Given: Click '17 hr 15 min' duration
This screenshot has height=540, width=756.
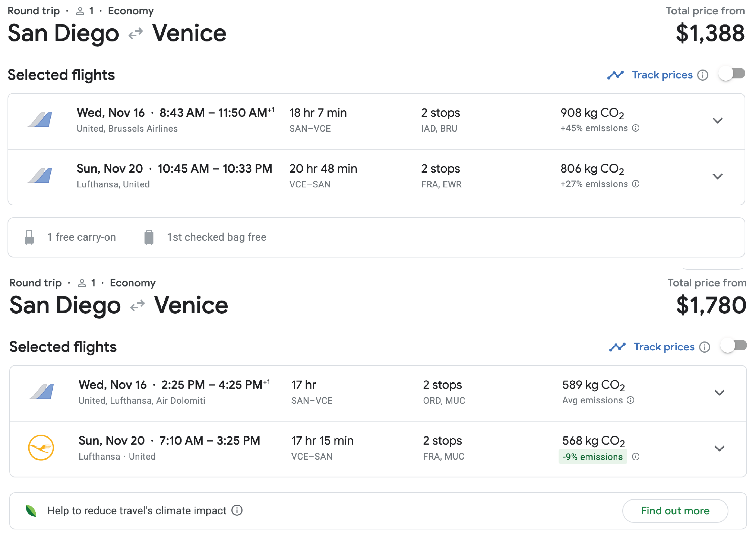Looking at the screenshot, I should click(x=322, y=441).
